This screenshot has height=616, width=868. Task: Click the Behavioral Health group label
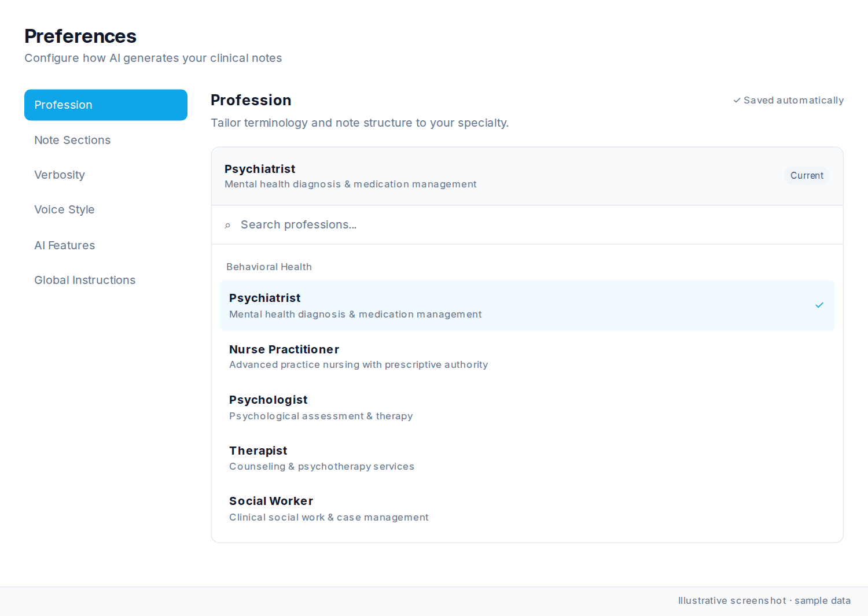pos(269,267)
